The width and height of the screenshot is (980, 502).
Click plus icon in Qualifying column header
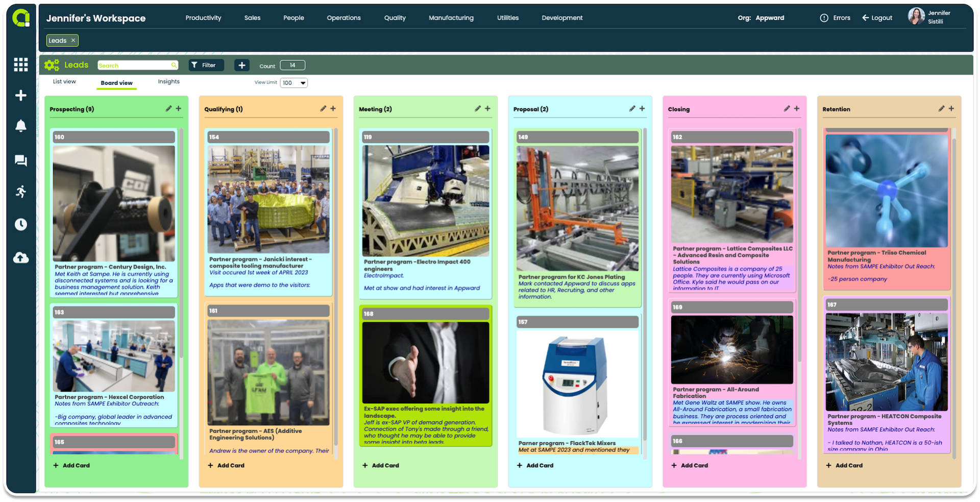333,108
